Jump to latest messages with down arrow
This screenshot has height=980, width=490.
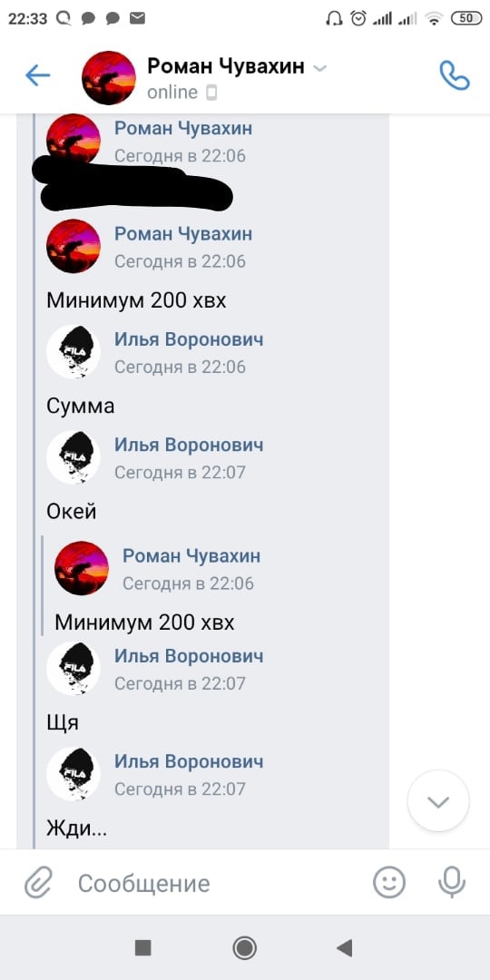pyautogui.click(x=438, y=801)
